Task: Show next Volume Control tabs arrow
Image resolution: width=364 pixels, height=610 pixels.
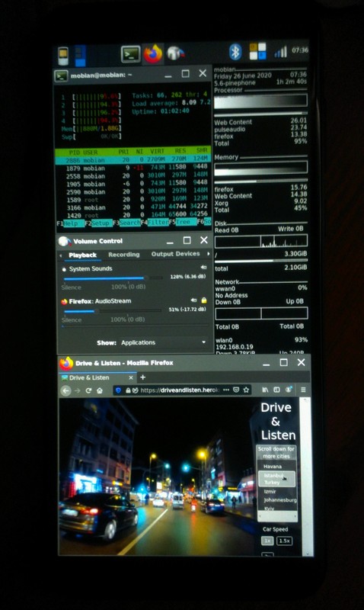Action: pos(209,254)
